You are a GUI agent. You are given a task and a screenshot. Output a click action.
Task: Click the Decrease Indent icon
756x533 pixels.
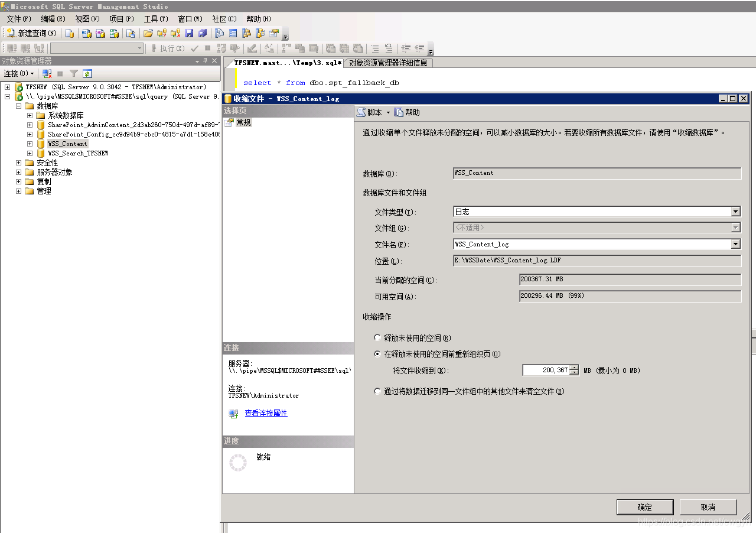click(x=406, y=48)
